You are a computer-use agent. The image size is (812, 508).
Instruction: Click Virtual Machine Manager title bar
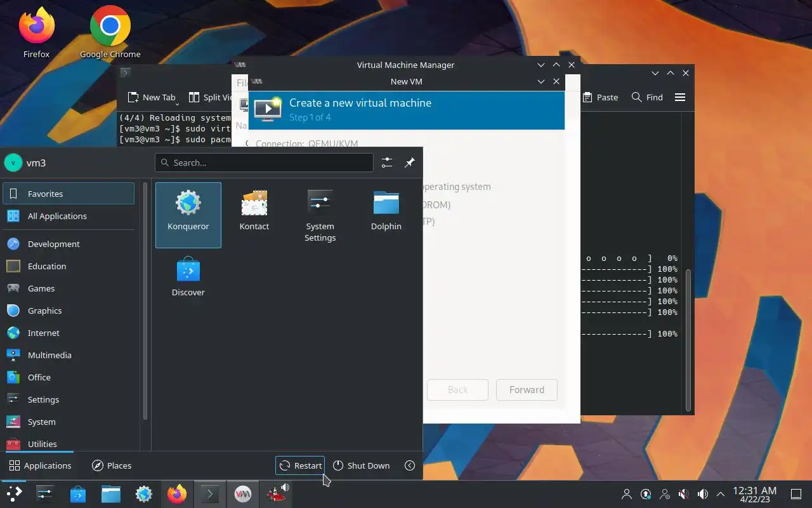click(x=406, y=65)
